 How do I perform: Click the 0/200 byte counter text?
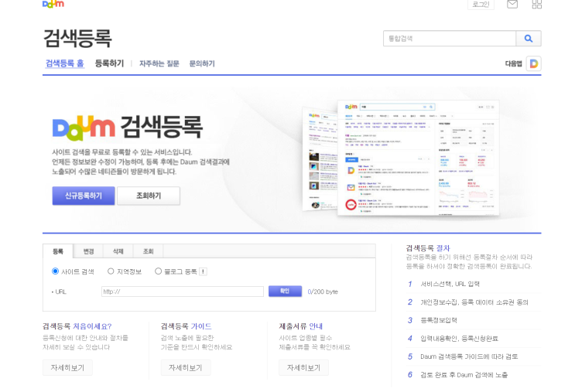323,291
